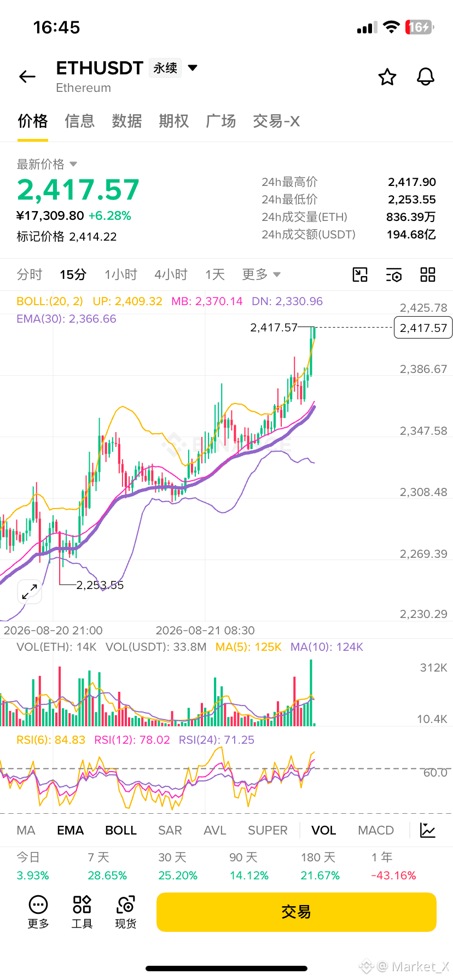Tap the 7 天 28.65% performance

[107, 866]
